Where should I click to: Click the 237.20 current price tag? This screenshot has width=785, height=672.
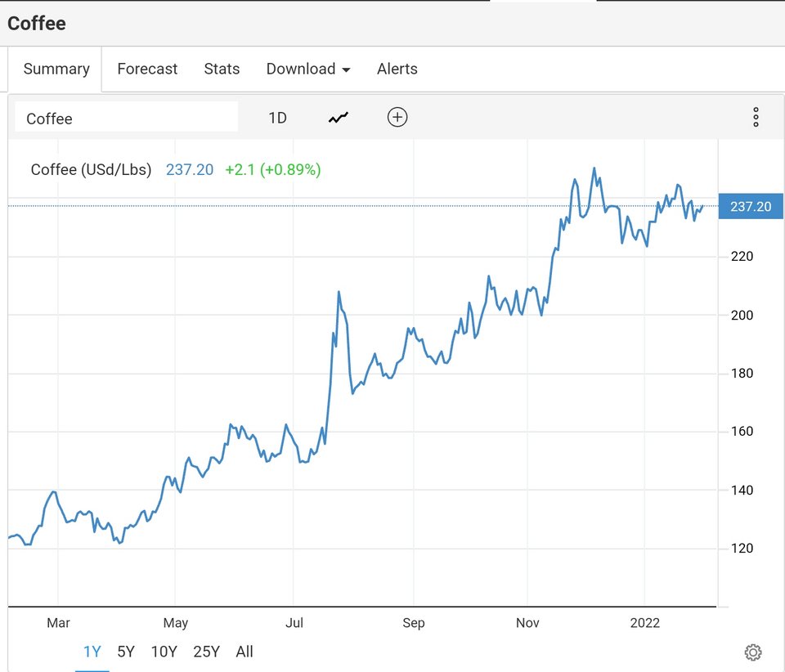point(751,206)
